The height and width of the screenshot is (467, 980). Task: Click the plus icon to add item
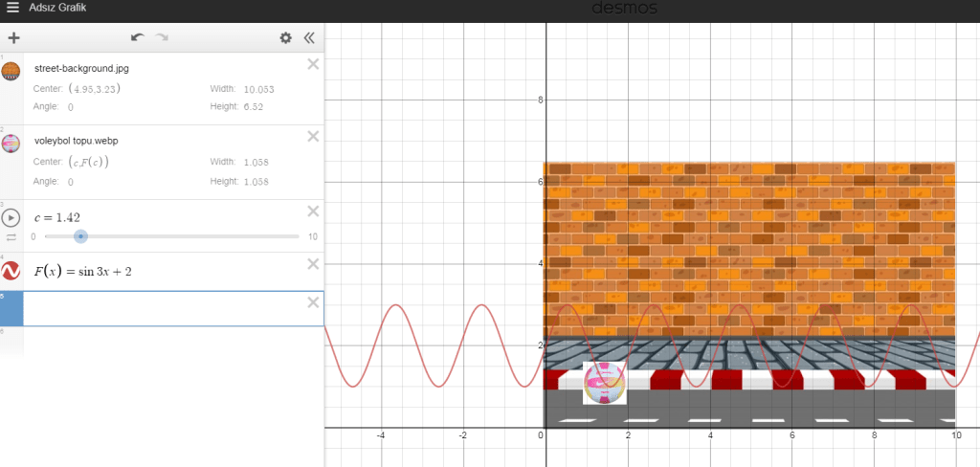point(13,38)
